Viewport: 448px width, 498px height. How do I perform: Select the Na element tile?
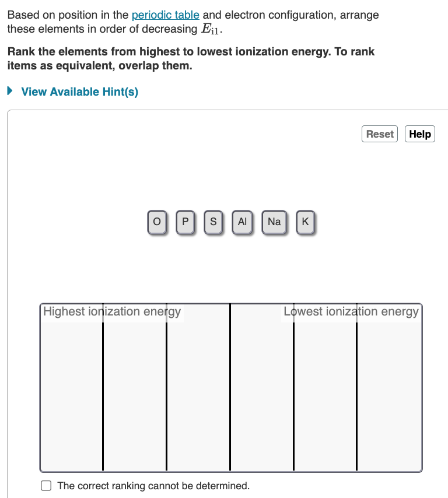coord(274,222)
